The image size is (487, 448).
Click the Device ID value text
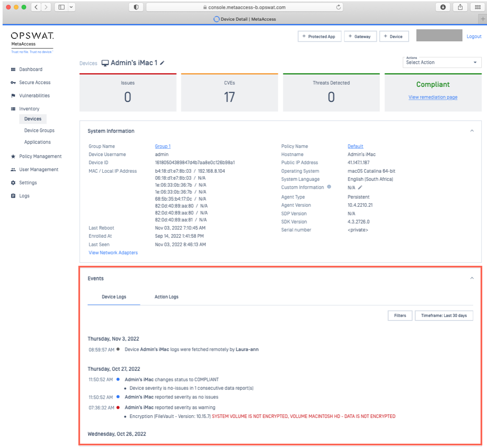pos(195,162)
